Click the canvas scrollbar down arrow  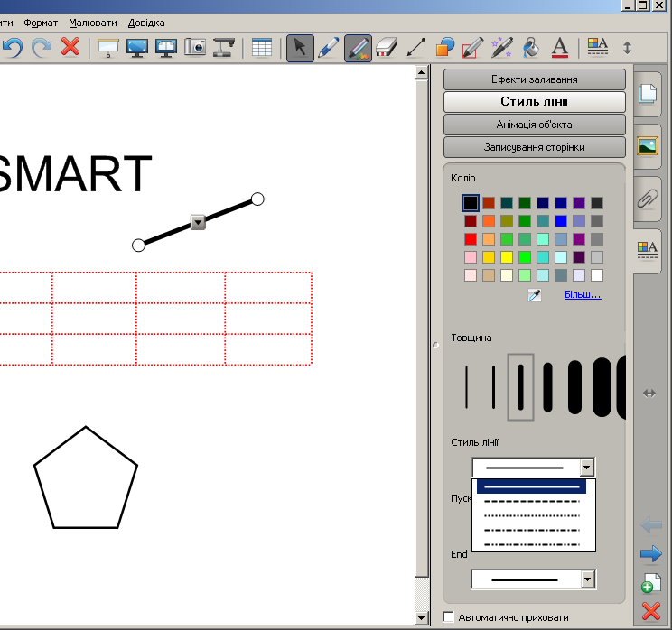(421, 617)
